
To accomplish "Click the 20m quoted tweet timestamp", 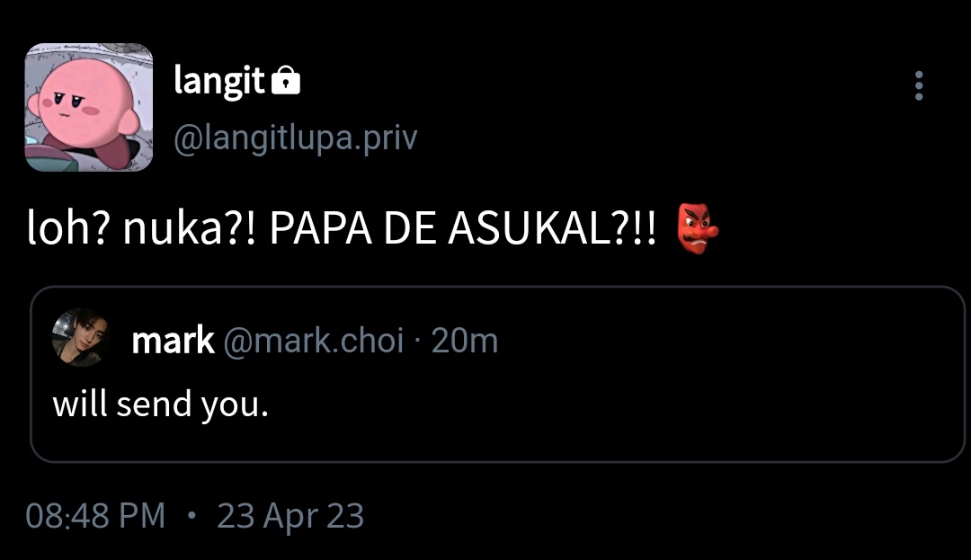I will pos(465,341).
